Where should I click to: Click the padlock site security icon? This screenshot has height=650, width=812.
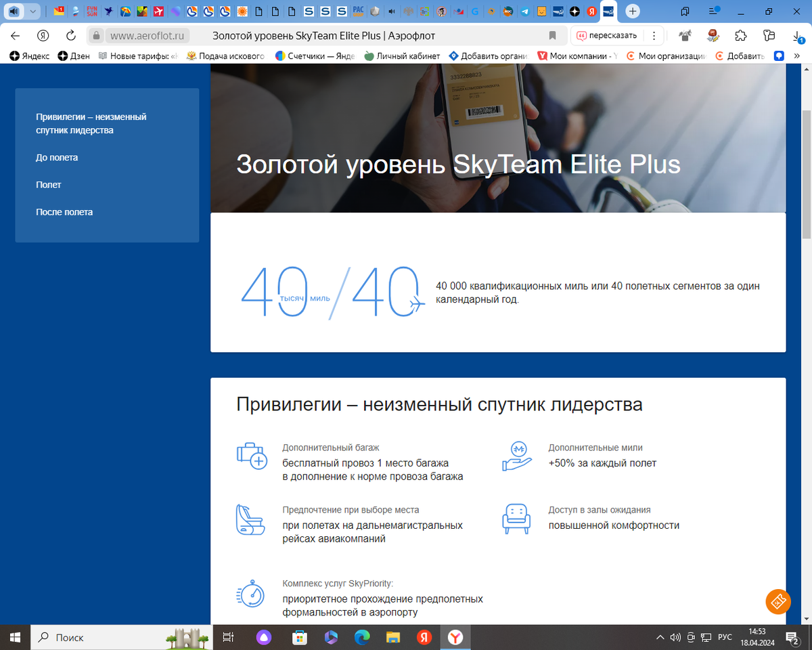pyautogui.click(x=96, y=36)
